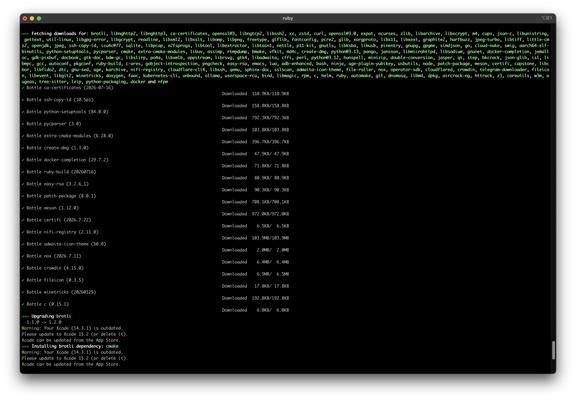Click the arrow before Upgrading brotli
This screenshot has height=400, width=576.
25,316
